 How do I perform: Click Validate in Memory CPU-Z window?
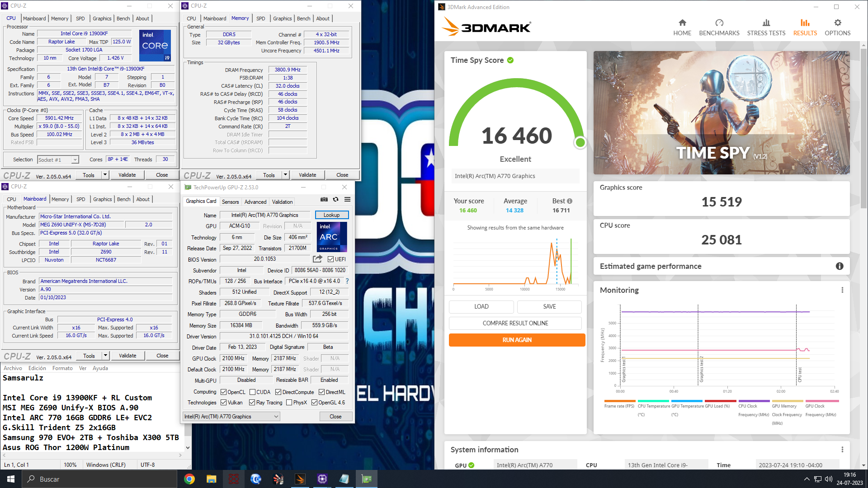pos(307,175)
